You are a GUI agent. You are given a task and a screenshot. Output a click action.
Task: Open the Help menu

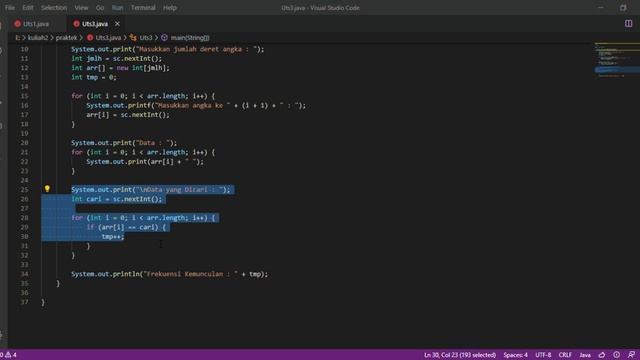(x=170, y=8)
